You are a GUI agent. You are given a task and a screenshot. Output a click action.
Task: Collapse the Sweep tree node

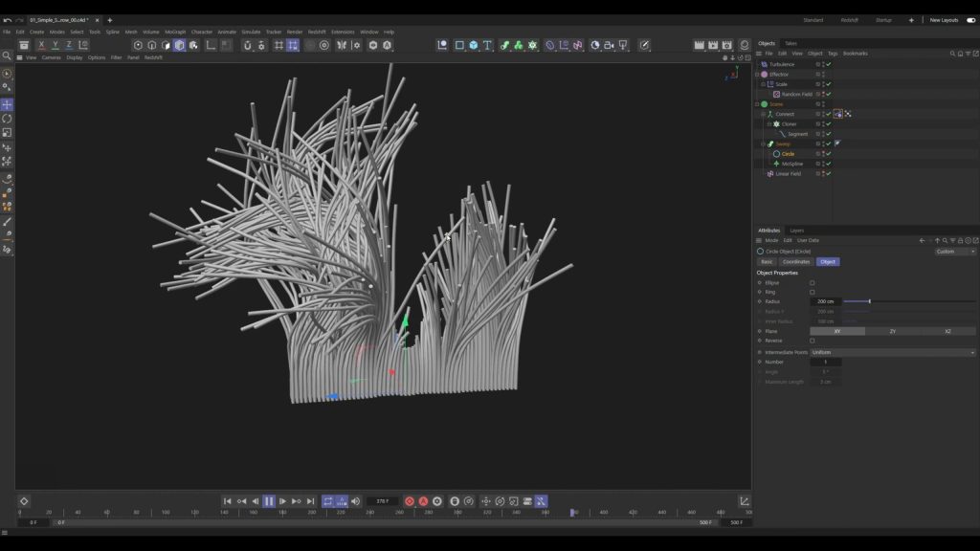[763, 144]
